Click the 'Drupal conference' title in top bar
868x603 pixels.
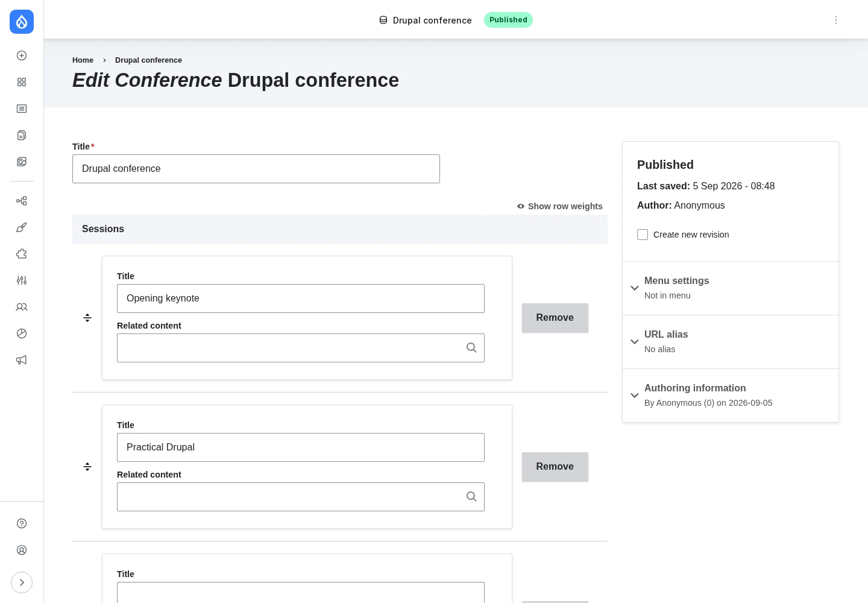pos(432,21)
